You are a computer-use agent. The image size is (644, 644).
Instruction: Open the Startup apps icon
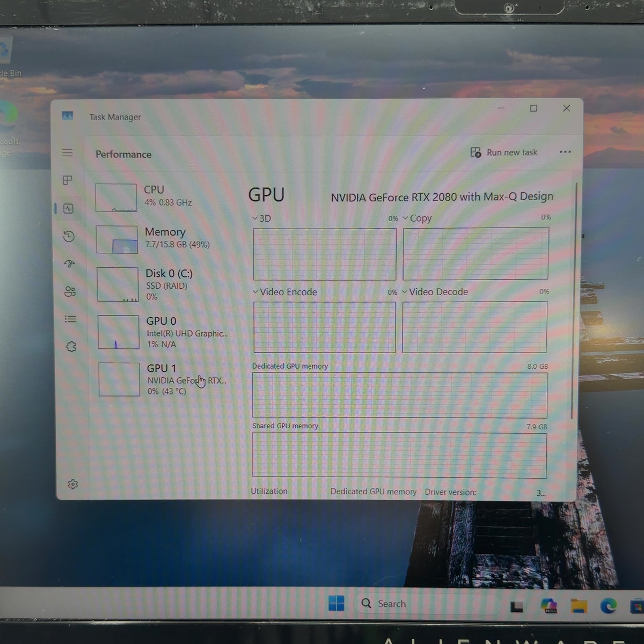tap(69, 264)
